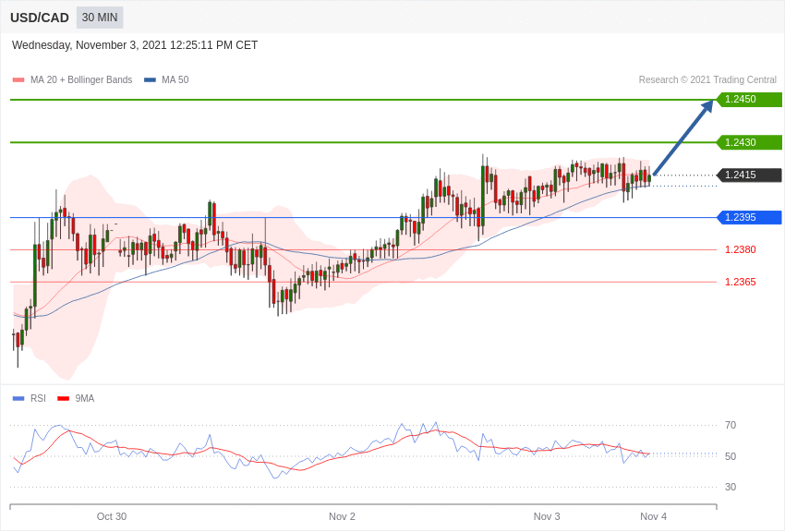The image size is (785, 532).
Task: Click the Nov 2 date axis label
Action: pyautogui.click(x=342, y=516)
